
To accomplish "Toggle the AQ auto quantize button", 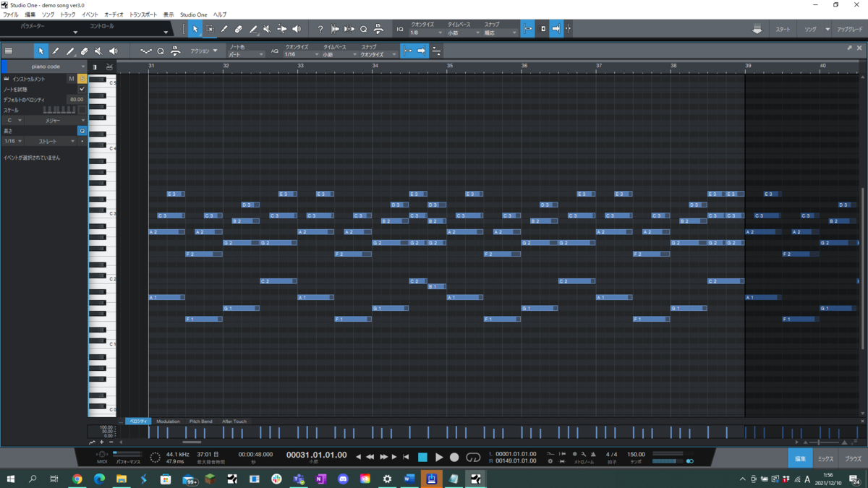I will tap(275, 51).
